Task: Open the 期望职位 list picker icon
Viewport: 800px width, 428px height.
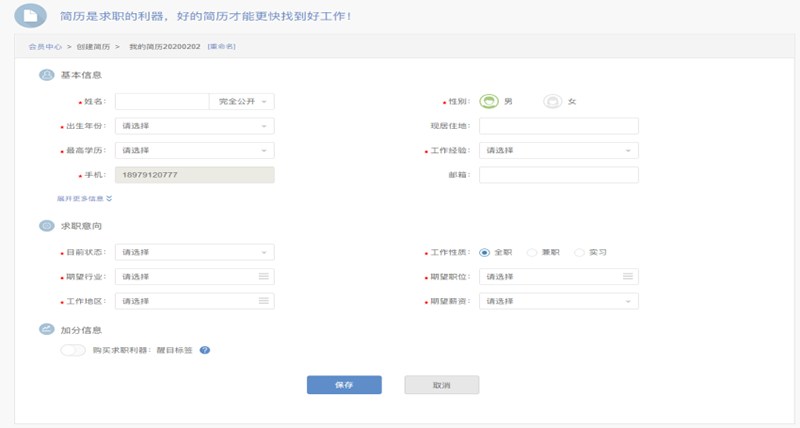Action: (x=628, y=276)
